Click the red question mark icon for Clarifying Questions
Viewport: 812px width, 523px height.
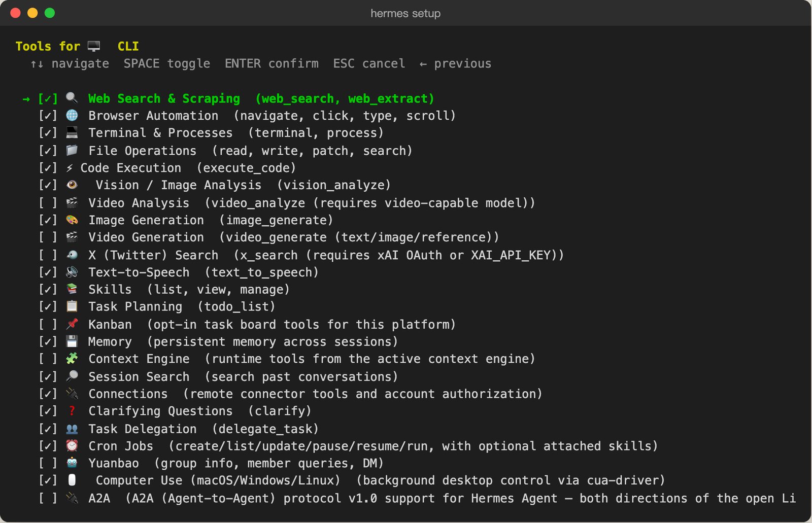[x=72, y=411]
